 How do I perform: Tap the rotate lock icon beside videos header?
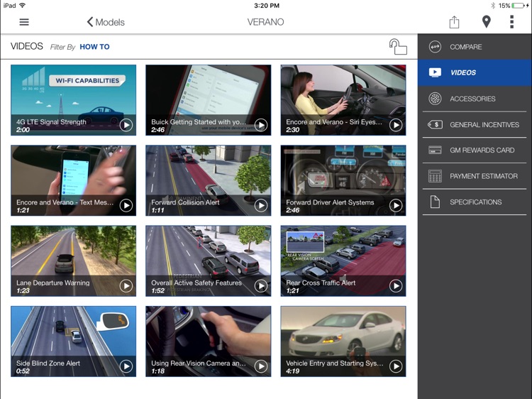(x=398, y=47)
